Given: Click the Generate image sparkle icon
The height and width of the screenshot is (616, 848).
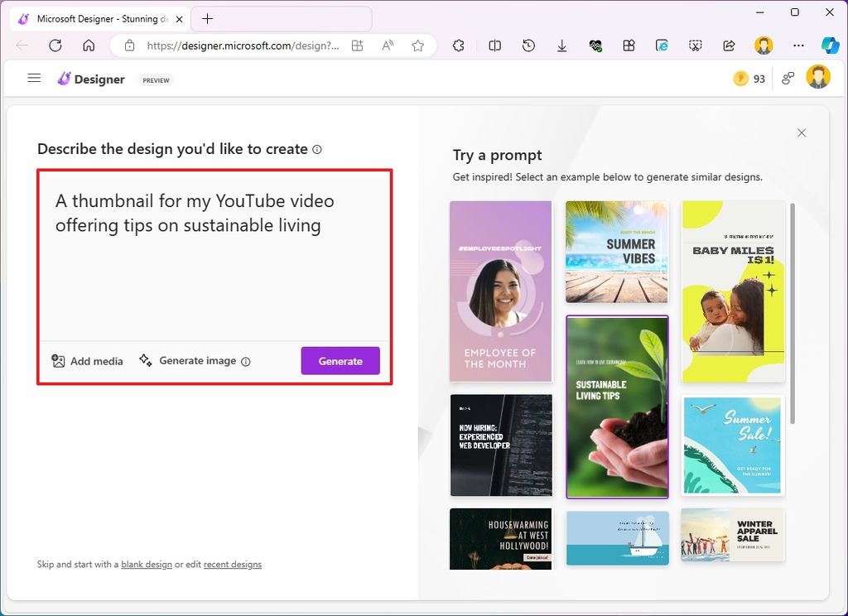Looking at the screenshot, I should [x=146, y=360].
